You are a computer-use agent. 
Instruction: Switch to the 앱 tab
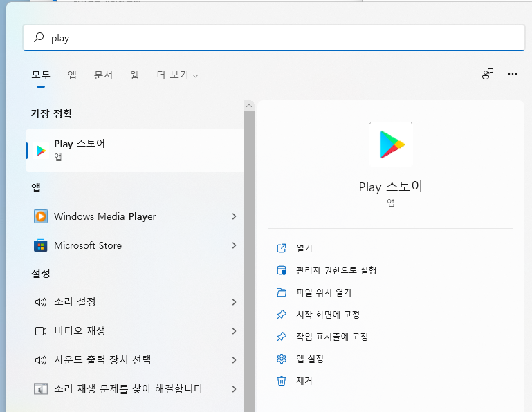[x=72, y=75]
